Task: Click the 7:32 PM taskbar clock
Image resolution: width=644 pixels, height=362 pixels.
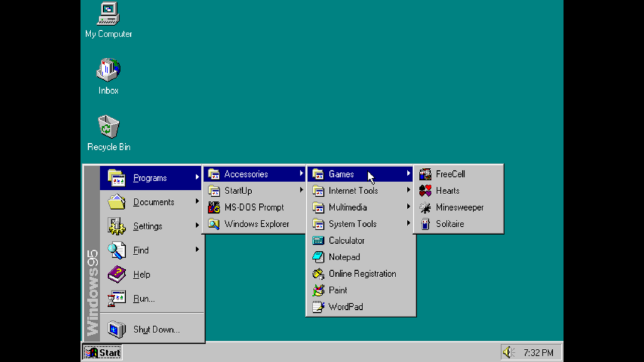Action: tap(538, 353)
